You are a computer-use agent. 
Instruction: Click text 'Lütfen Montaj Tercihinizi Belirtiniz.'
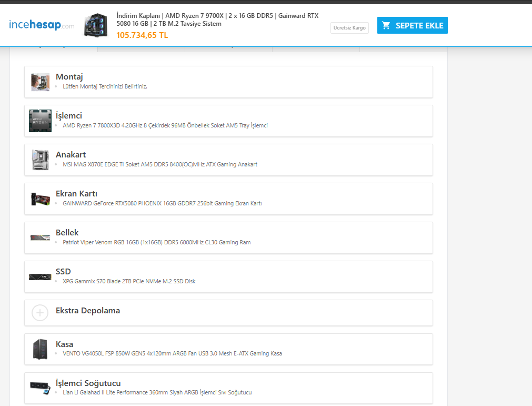[105, 86]
